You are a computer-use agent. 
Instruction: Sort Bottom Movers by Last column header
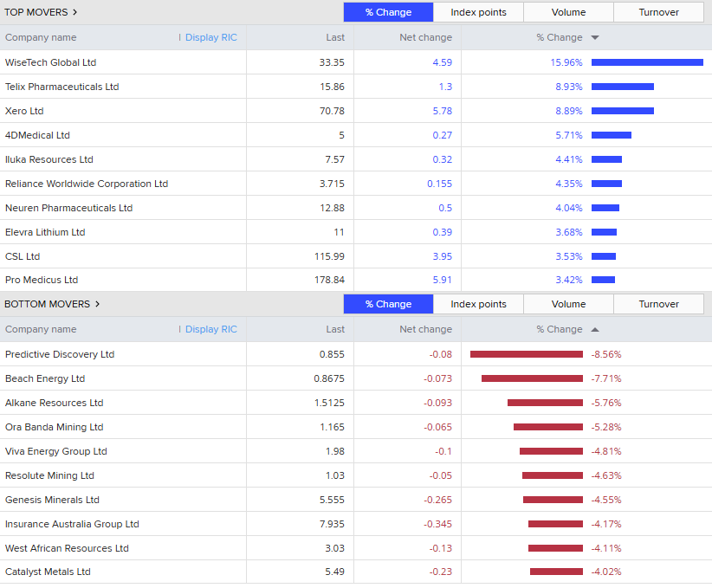coord(335,330)
